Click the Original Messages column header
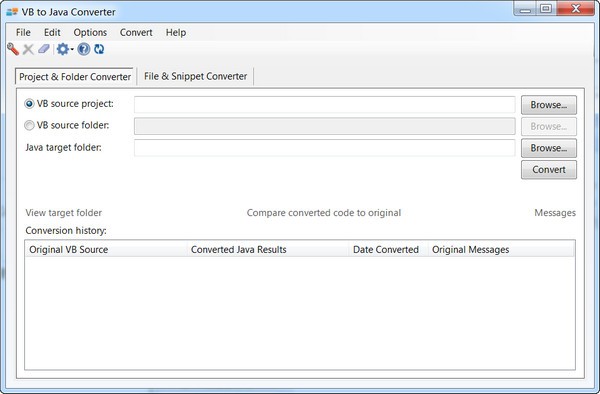The height and width of the screenshot is (394, 600). pos(501,249)
